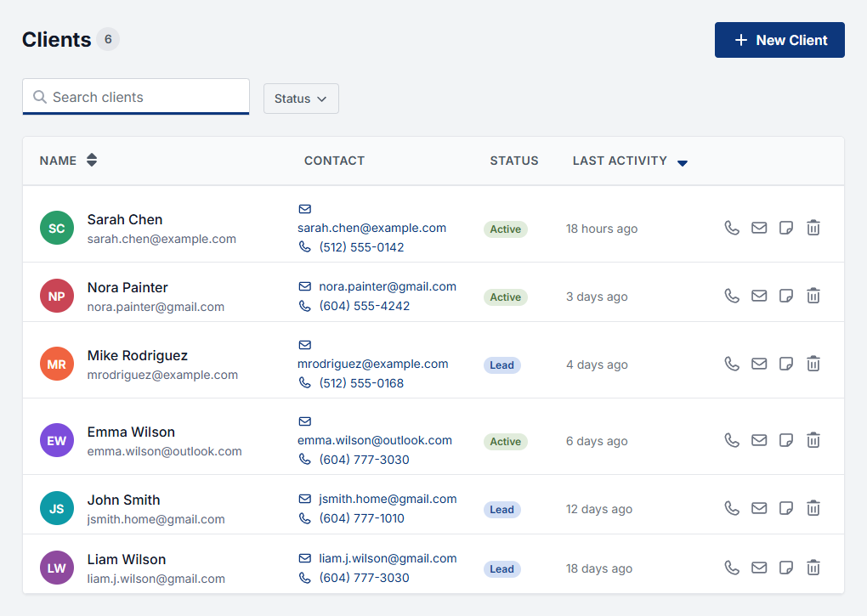Open John Smith's client name
Screen dimensions: 867x616
(x=123, y=500)
